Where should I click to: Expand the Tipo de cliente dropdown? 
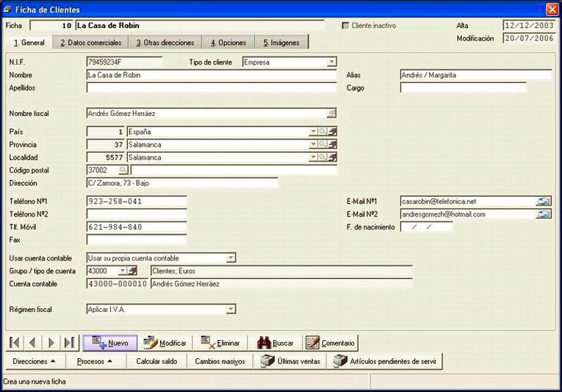point(331,62)
